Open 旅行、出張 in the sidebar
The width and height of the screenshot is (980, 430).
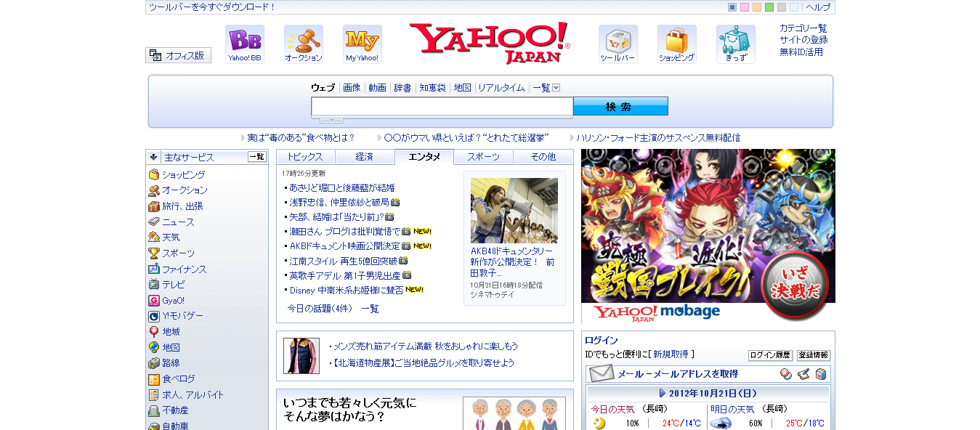click(182, 206)
